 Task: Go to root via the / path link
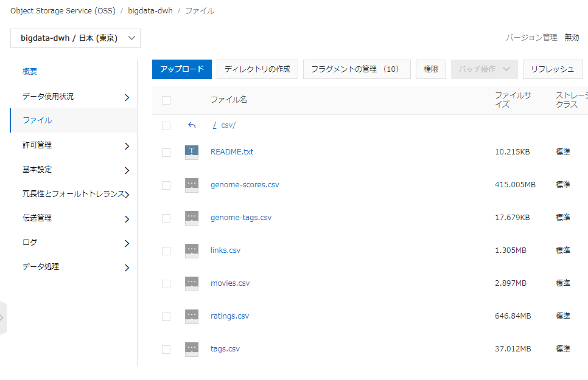214,125
